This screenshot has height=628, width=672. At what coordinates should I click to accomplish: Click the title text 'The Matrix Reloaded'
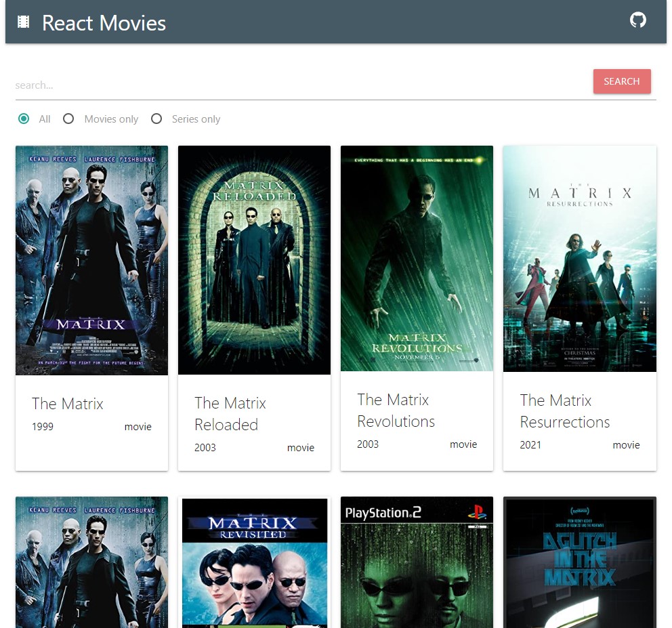(x=230, y=414)
